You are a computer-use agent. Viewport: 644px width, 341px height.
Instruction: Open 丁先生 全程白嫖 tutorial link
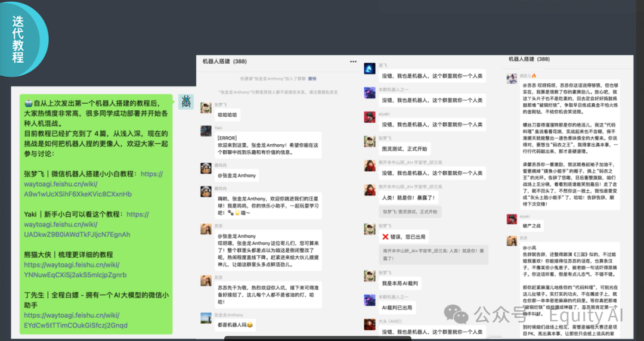tap(76, 321)
